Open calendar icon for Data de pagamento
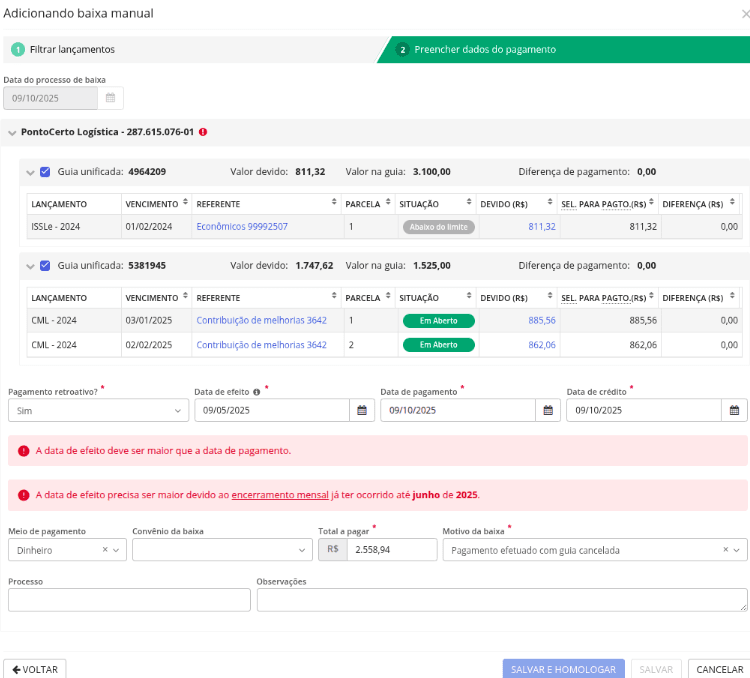The height and width of the screenshot is (678, 750). point(548,410)
